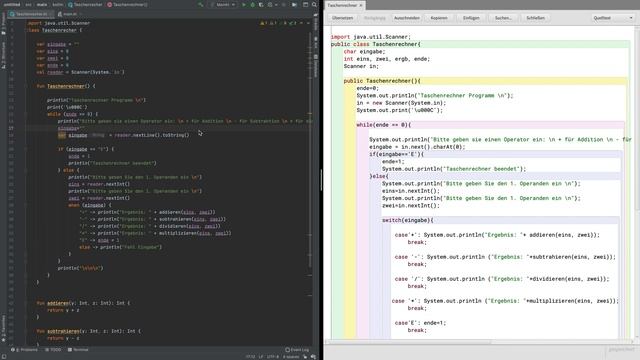Click the Kopieren button in BlueJ editor
Viewport: 640px width, 360px height.
click(439, 18)
